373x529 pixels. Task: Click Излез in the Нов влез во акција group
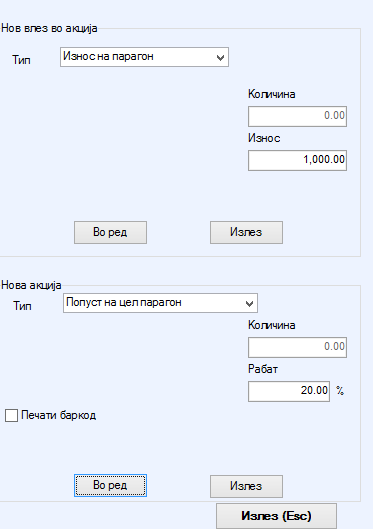tap(246, 232)
